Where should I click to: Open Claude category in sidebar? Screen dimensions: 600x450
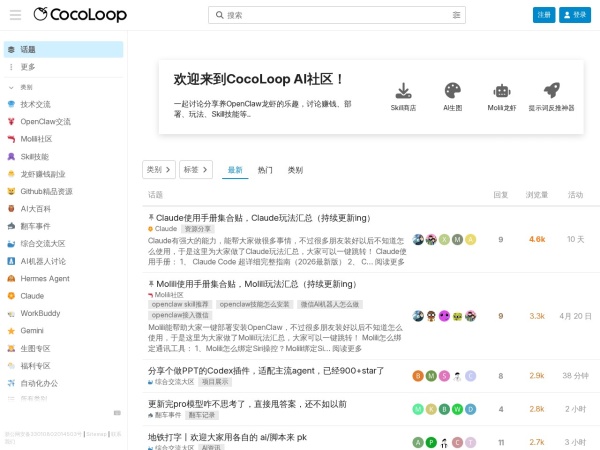point(32,296)
